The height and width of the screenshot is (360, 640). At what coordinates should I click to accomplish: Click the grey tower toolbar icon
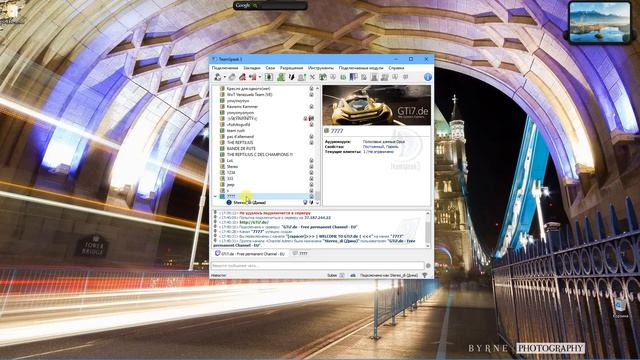pos(374,77)
